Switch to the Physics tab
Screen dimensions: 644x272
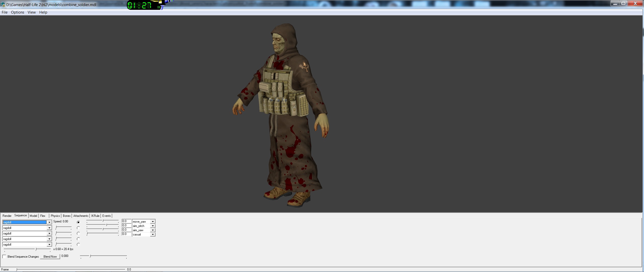pos(55,216)
